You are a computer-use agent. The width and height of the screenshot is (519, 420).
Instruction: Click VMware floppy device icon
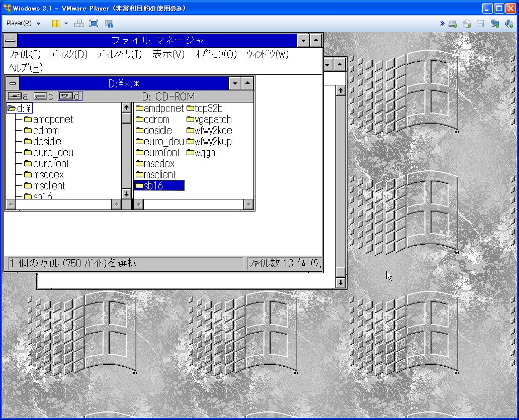(480, 24)
